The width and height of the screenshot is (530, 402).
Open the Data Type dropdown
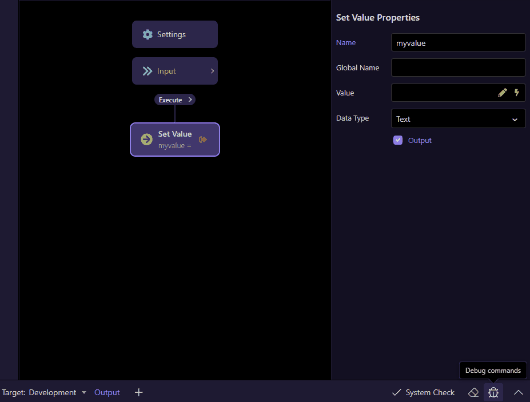[458, 118]
